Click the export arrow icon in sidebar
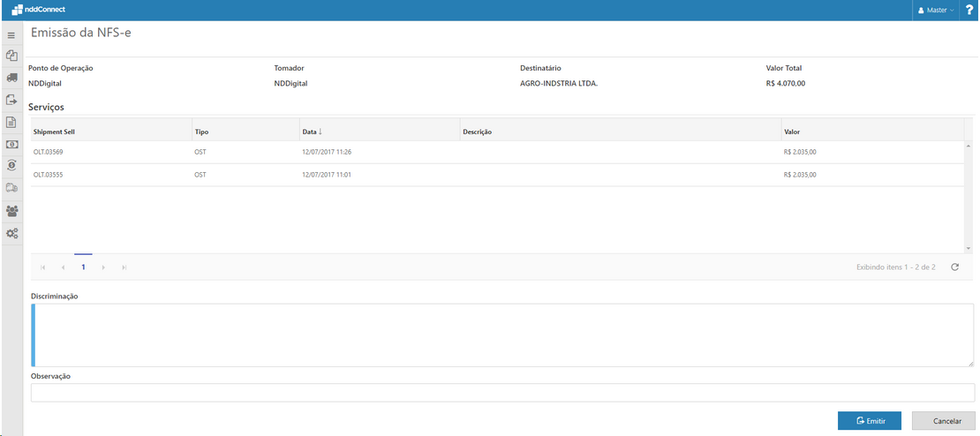The image size is (980, 436). [x=11, y=100]
